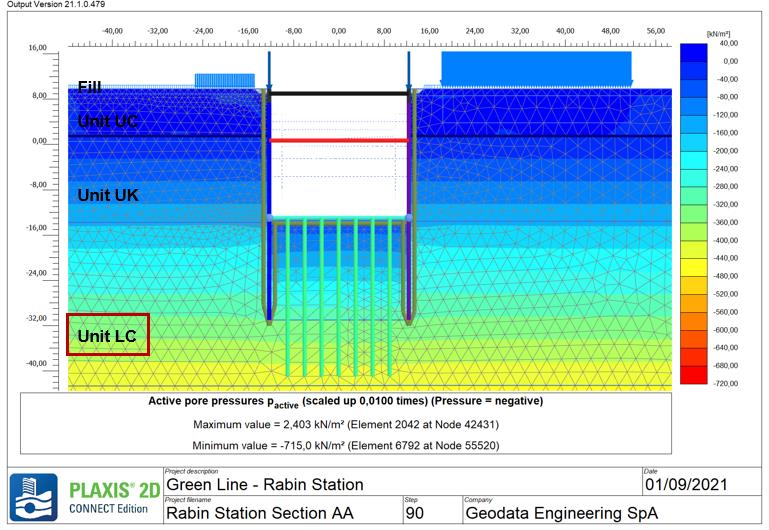
Task: Click the Active pore pressures plot title
Action: 345,401
